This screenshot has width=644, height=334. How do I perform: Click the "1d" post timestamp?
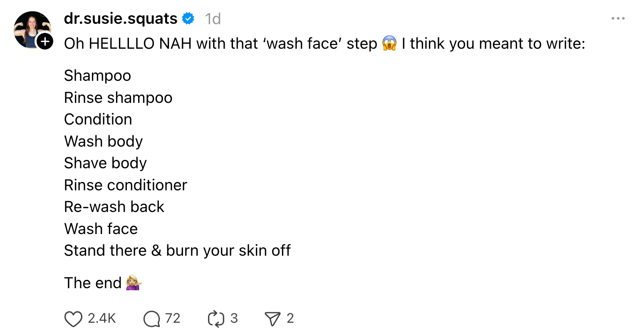click(x=213, y=19)
